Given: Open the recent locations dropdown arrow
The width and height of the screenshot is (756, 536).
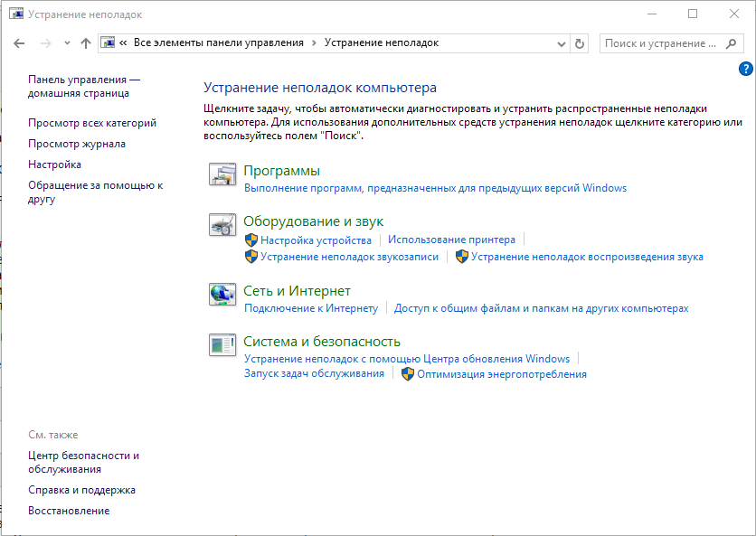Looking at the screenshot, I should pos(67,43).
